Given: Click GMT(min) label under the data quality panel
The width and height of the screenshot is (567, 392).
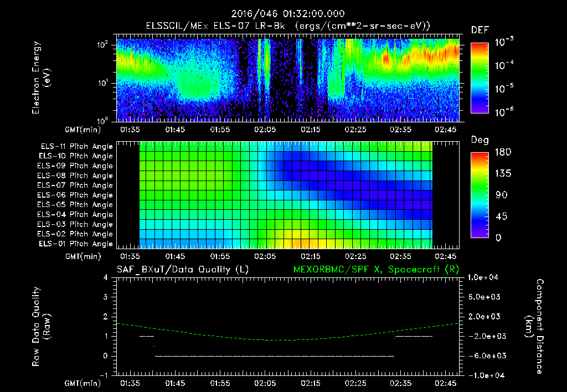Looking at the screenshot, I should pyautogui.click(x=83, y=383).
